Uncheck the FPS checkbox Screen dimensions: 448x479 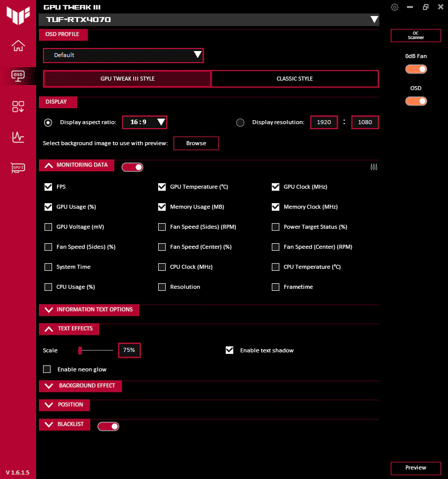[x=48, y=187]
